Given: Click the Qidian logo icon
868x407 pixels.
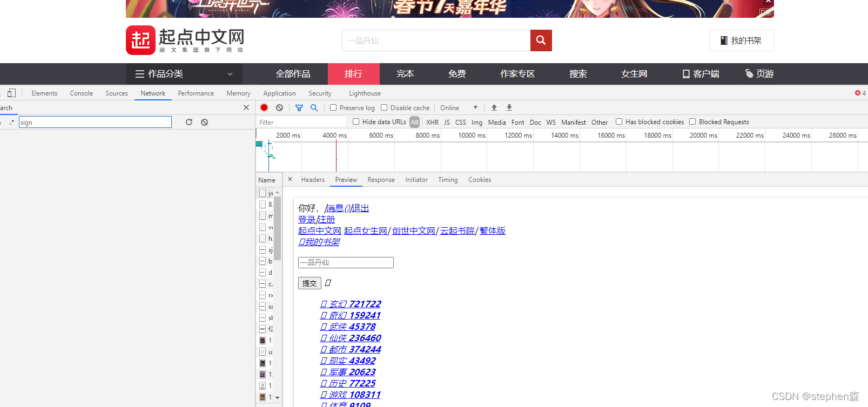Looking at the screenshot, I should click(x=140, y=40).
